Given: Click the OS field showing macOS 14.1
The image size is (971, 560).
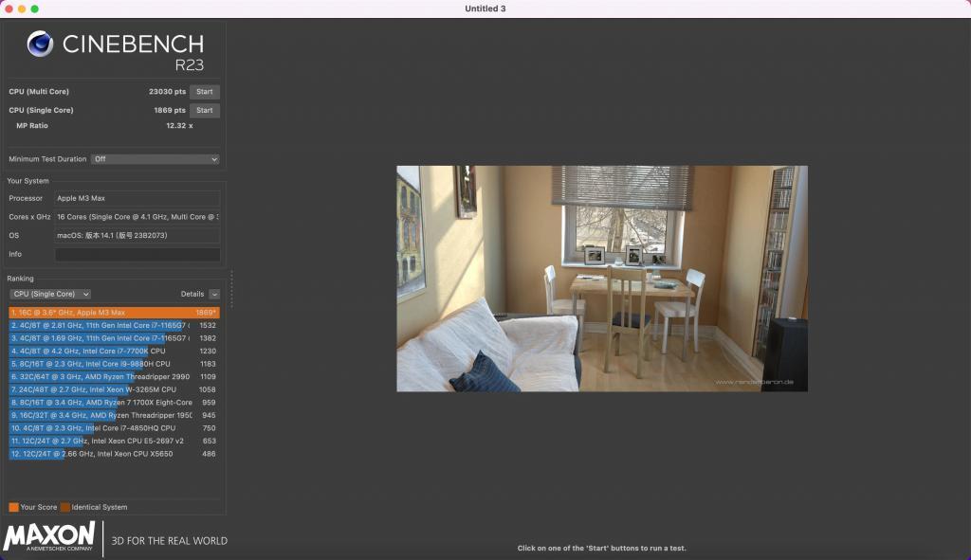Looking at the screenshot, I should click(137, 236).
